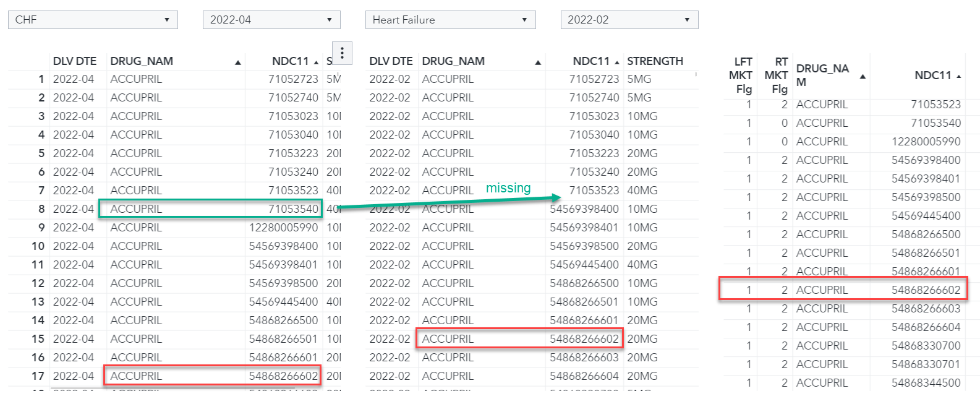Click DRUG_NAM sort arrow in 2022-04 table

[x=238, y=62]
